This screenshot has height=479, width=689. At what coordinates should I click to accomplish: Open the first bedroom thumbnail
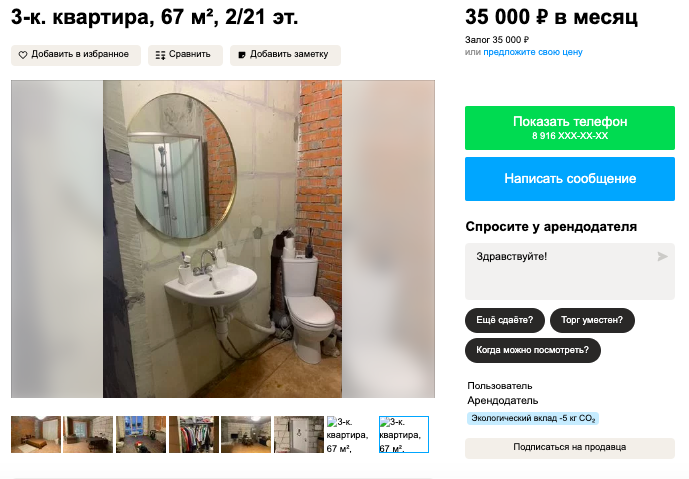(x=36, y=435)
